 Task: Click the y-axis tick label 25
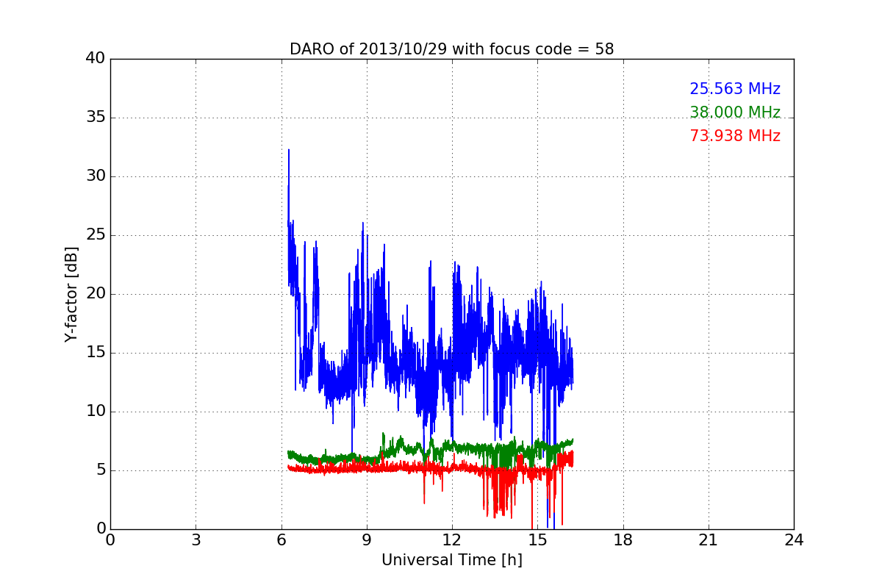(96, 235)
